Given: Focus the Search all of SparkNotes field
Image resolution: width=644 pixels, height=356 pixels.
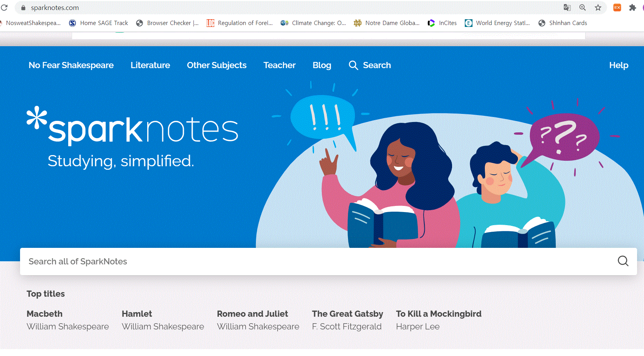Looking at the screenshot, I should coord(328,261).
